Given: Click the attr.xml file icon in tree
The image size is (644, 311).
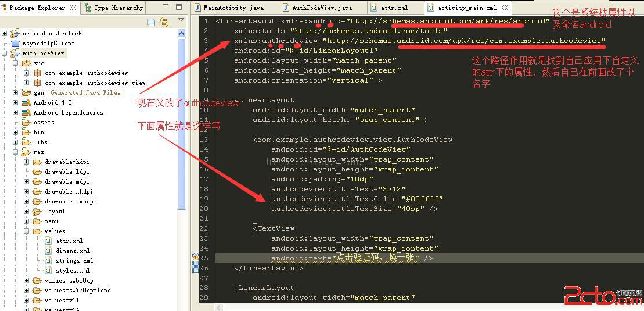Looking at the screenshot, I should (48, 241).
